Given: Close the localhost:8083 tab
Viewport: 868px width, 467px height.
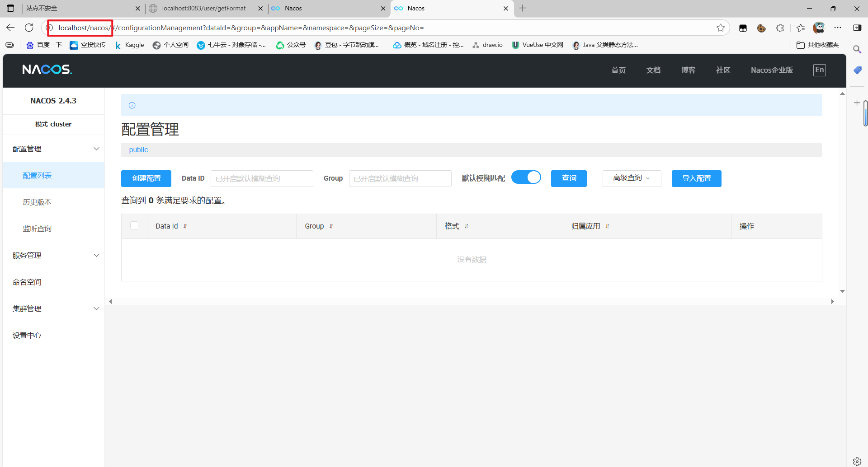Looking at the screenshot, I should tap(260, 8).
